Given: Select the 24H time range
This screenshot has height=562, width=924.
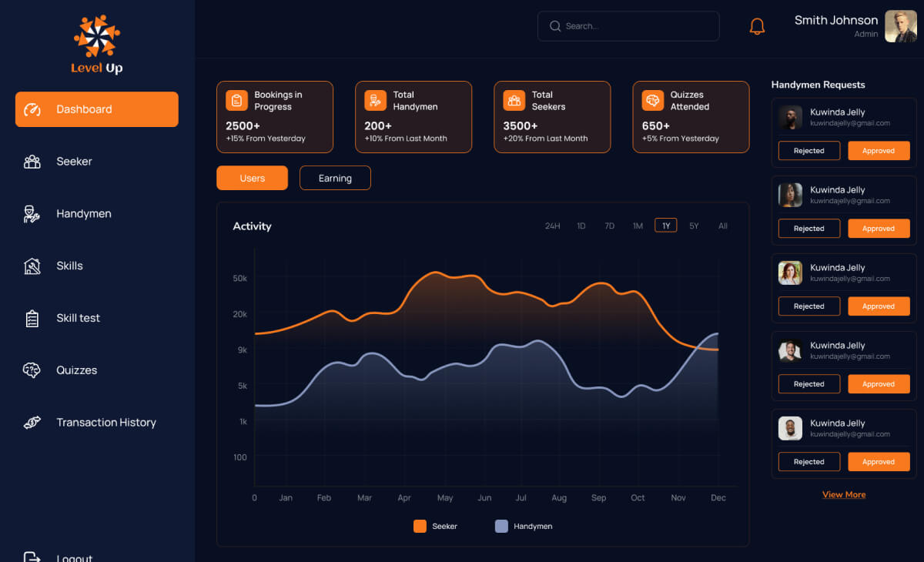Looking at the screenshot, I should pyautogui.click(x=552, y=226).
